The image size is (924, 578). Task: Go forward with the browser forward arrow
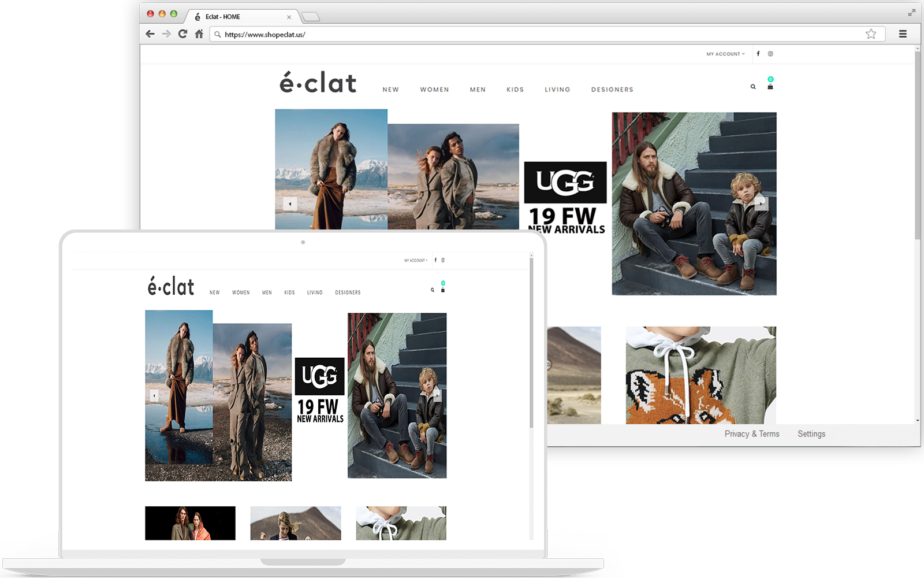click(166, 34)
